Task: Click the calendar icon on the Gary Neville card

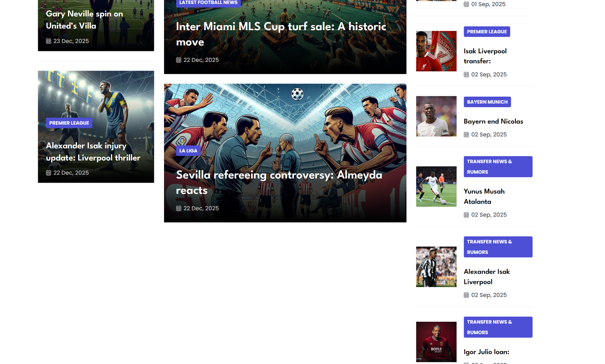Action: coord(48,41)
